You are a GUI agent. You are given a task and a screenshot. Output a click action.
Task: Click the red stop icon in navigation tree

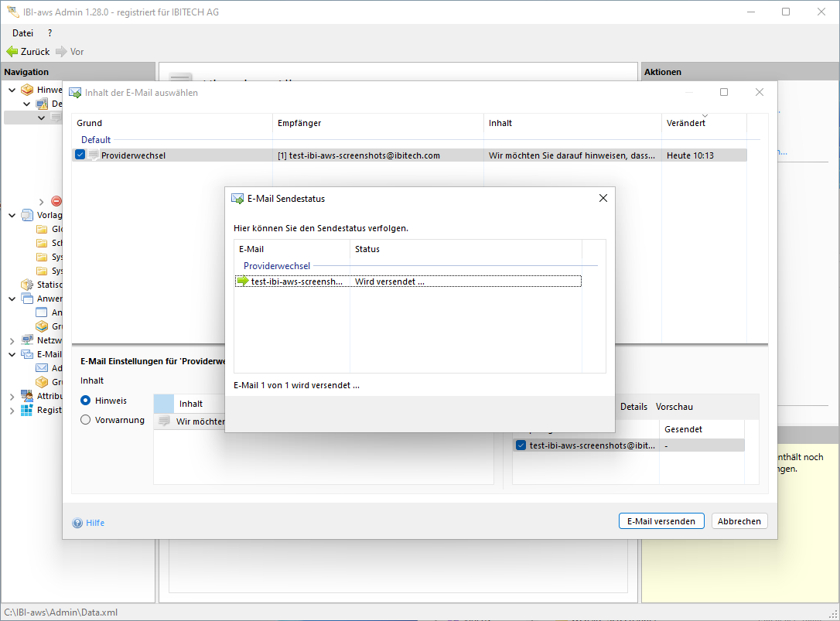tap(56, 201)
